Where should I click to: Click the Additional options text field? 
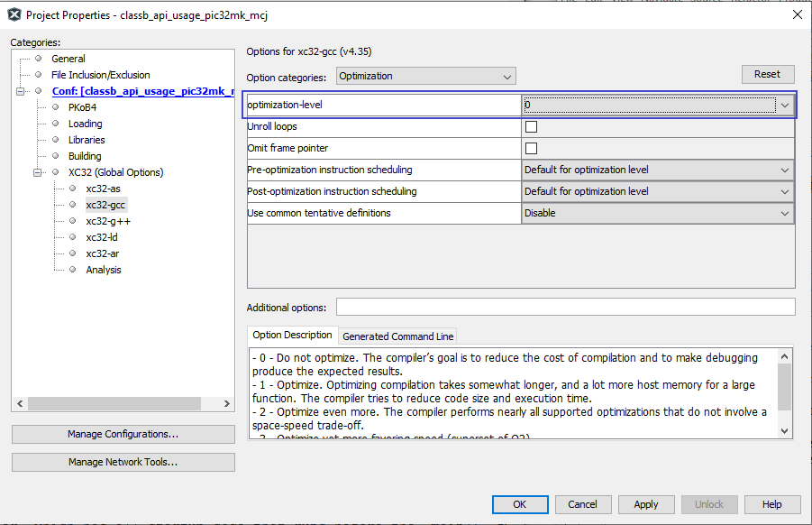point(565,308)
